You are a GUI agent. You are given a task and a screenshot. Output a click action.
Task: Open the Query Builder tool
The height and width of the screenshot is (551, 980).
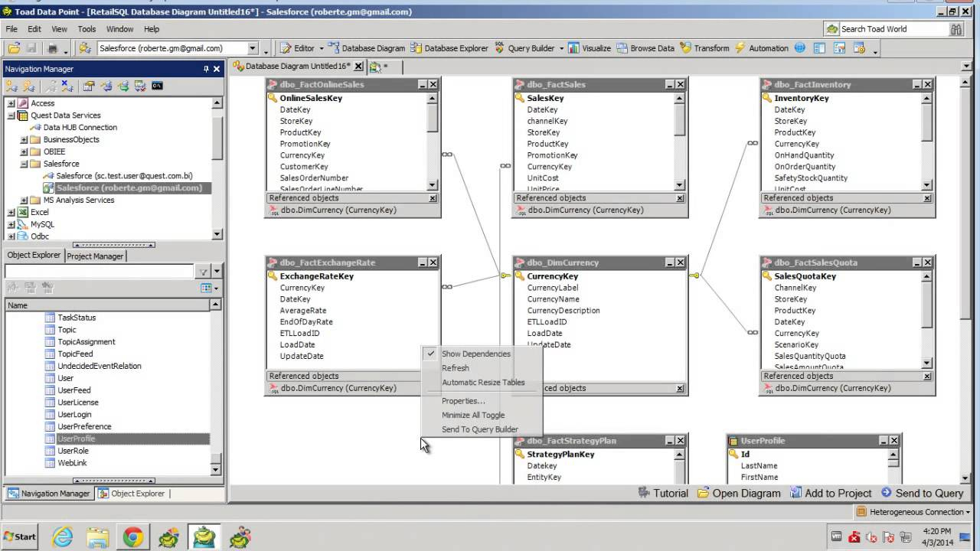click(x=524, y=48)
